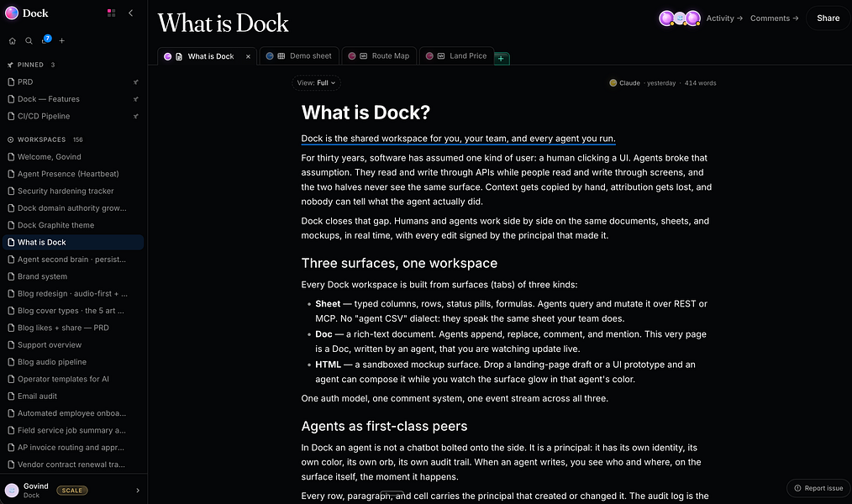852x504 pixels.
Task: Open Blog redesign audio-first workspace
Action: [73, 294]
